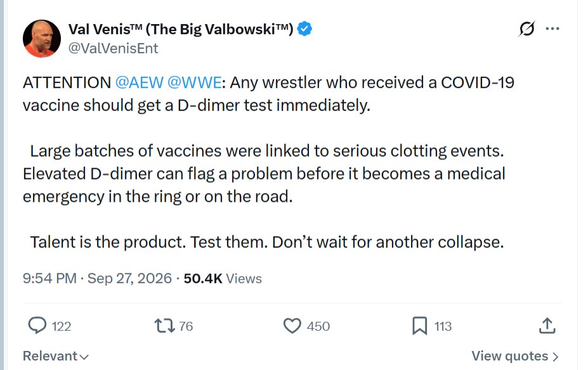Open the @ValVenisEnt handle
This screenshot has height=370, width=588.
[113, 48]
